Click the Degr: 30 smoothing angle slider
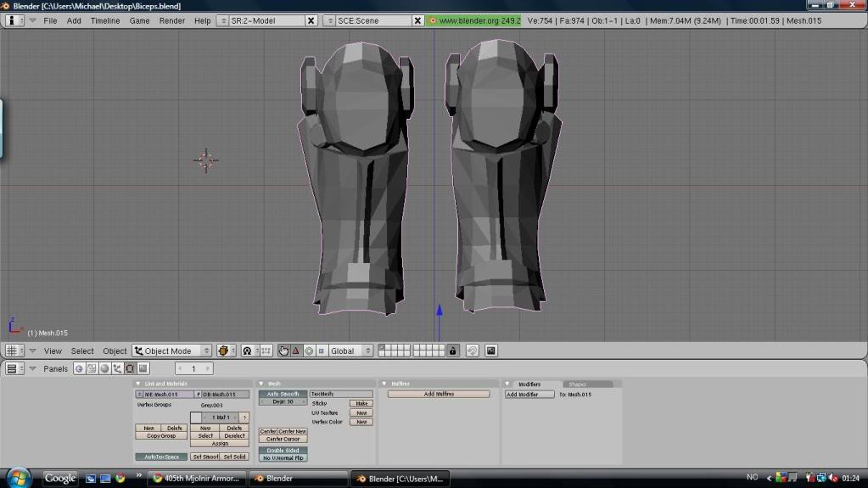 [x=283, y=401]
